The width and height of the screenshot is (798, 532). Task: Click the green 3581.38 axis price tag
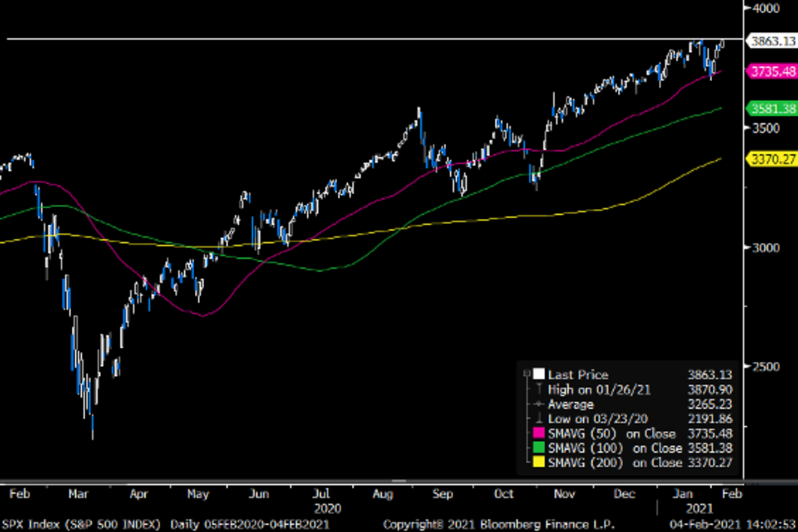coord(772,108)
